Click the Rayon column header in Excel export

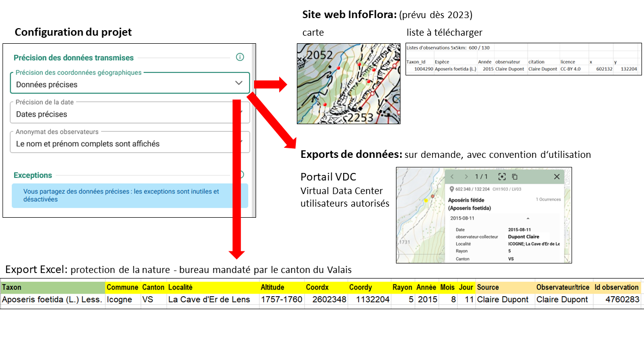pyautogui.click(x=403, y=288)
